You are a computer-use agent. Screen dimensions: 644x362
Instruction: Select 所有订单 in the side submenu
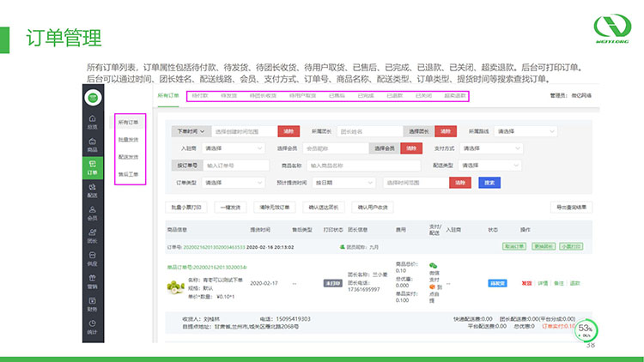click(x=128, y=123)
